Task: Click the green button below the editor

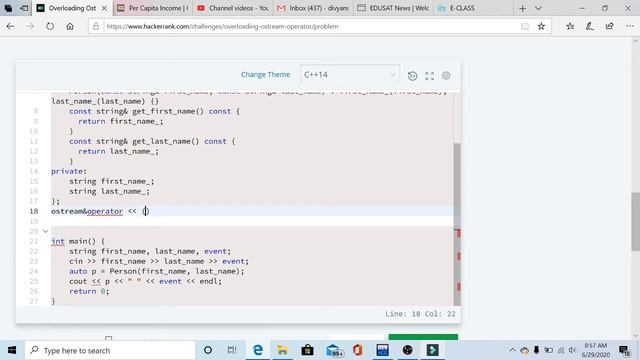Action: pyautogui.click(x=423, y=337)
